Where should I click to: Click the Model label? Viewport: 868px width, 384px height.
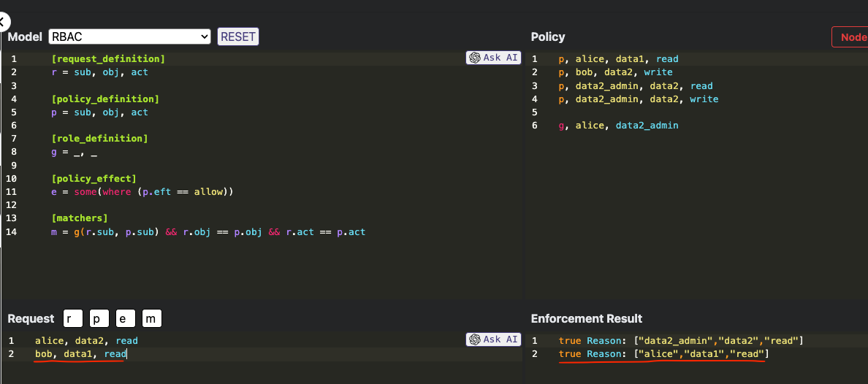click(24, 37)
